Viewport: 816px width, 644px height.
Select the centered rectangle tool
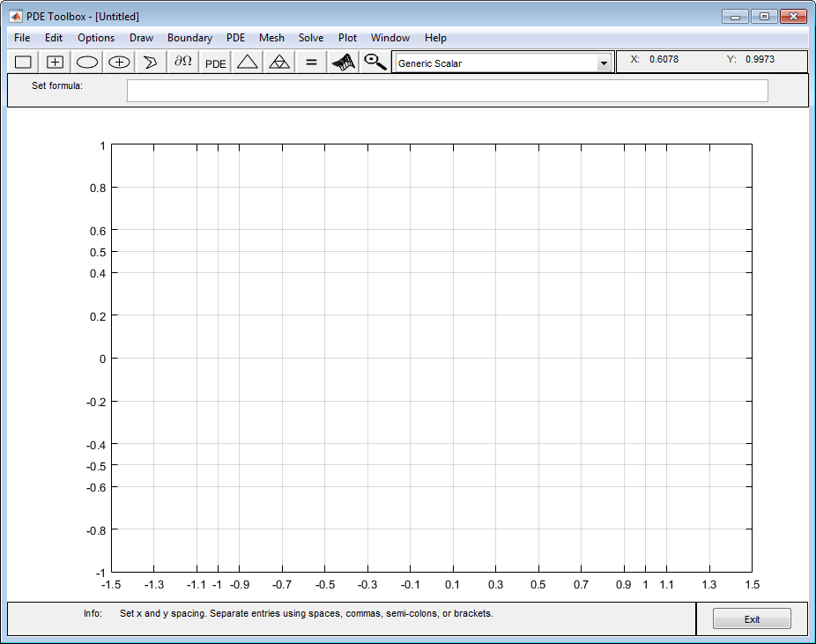55,63
